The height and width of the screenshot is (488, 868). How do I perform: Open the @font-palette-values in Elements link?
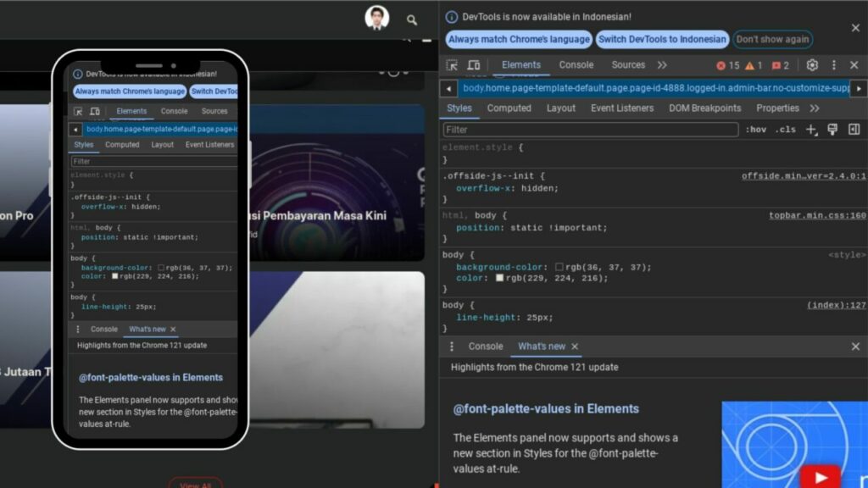pyautogui.click(x=546, y=408)
